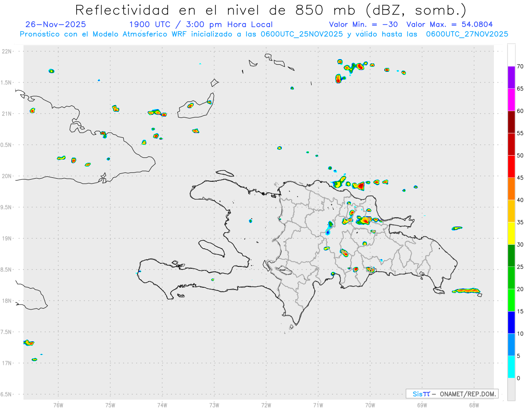The image size is (532, 411).
Task: Click the color bar label '10'
Action: (x=520, y=333)
